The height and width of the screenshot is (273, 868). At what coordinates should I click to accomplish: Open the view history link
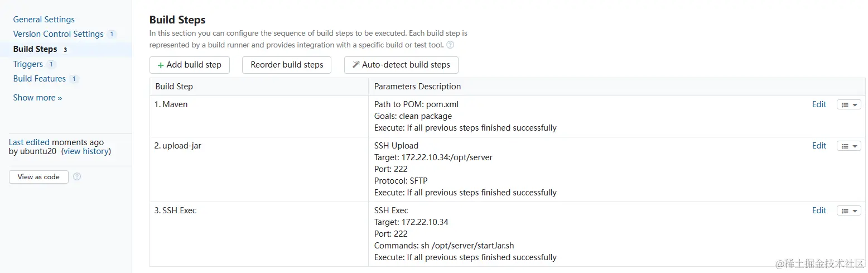click(86, 151)
